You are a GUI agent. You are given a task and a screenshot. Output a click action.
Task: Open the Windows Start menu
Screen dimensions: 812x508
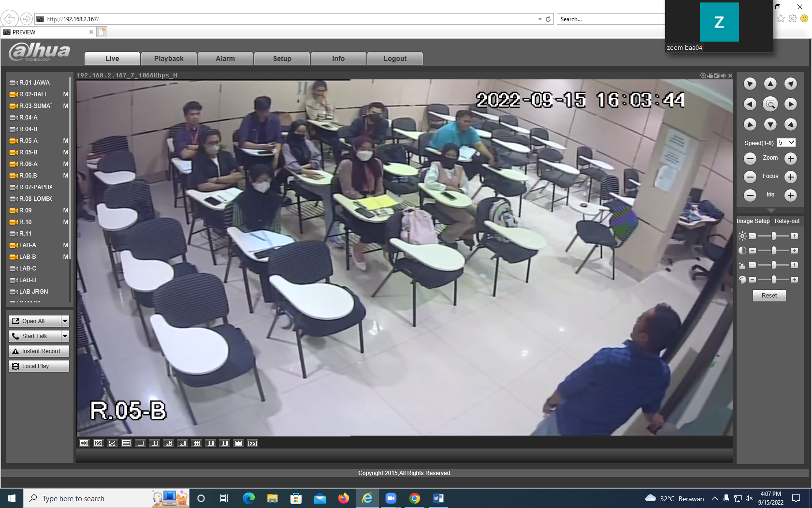coord(12,498)
